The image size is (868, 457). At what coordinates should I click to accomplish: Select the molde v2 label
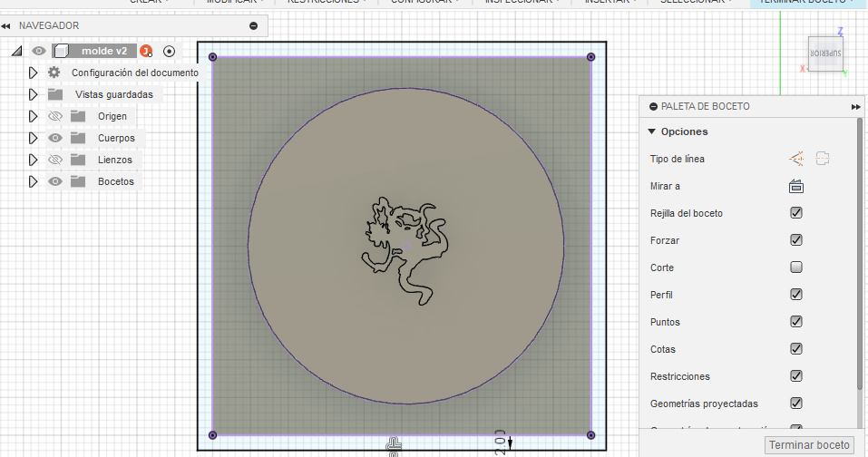coord(104,51)
